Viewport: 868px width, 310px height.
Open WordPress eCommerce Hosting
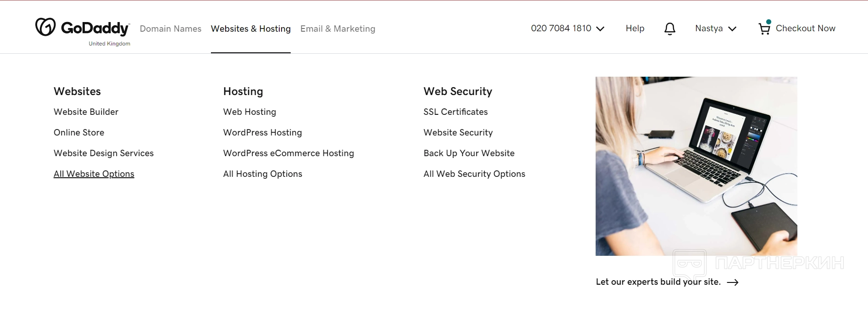point(288,153)
